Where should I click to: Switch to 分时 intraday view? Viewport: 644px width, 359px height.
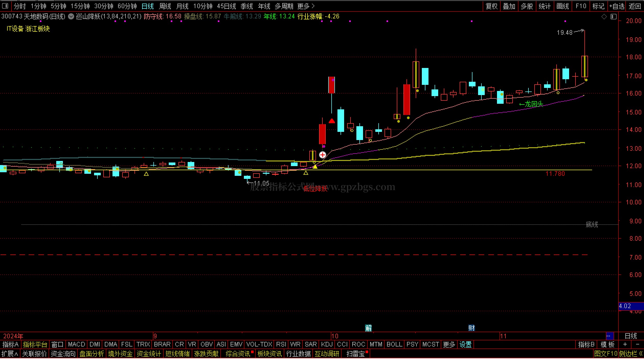20,6
